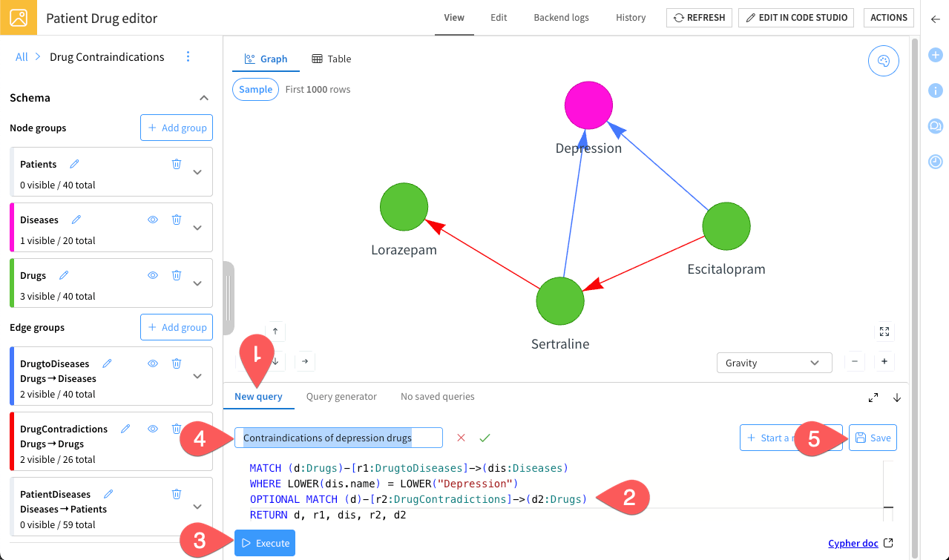The height and width of the screenshot is (560, 949).
Task: Hide the Drugs node group
Action: (153, 275)
